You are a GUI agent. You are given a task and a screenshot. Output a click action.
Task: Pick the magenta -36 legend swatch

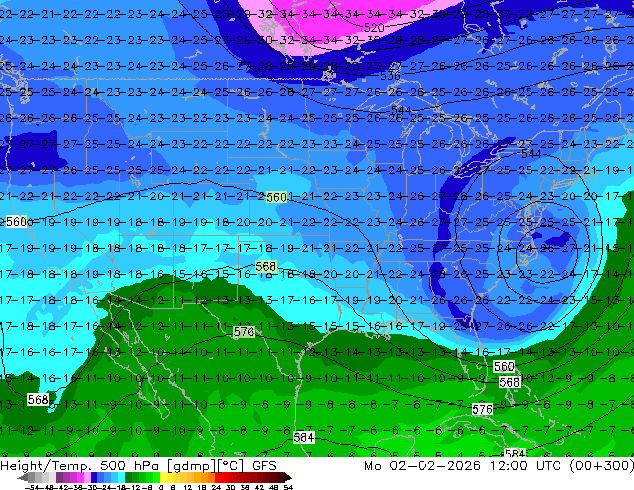80,477
